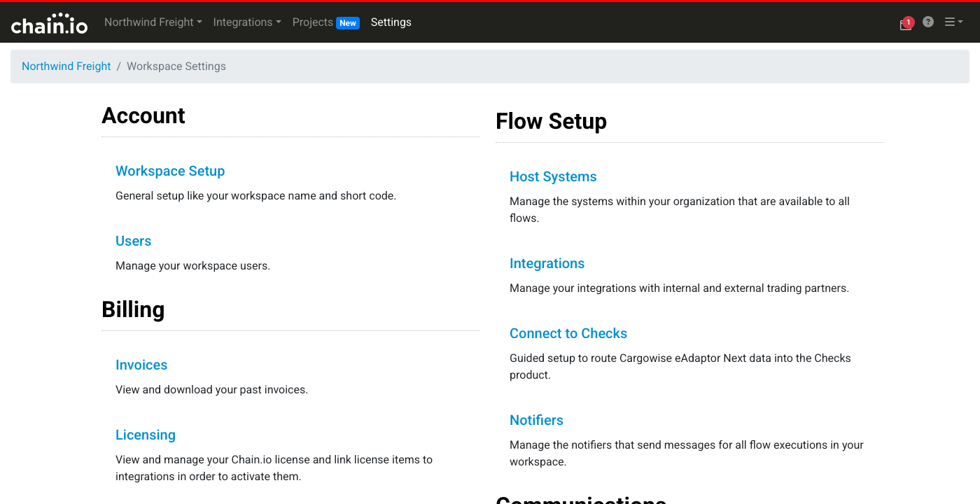The image size is (980, 504).
Task: Open the Notifiers link
Action: click(536, 421)
